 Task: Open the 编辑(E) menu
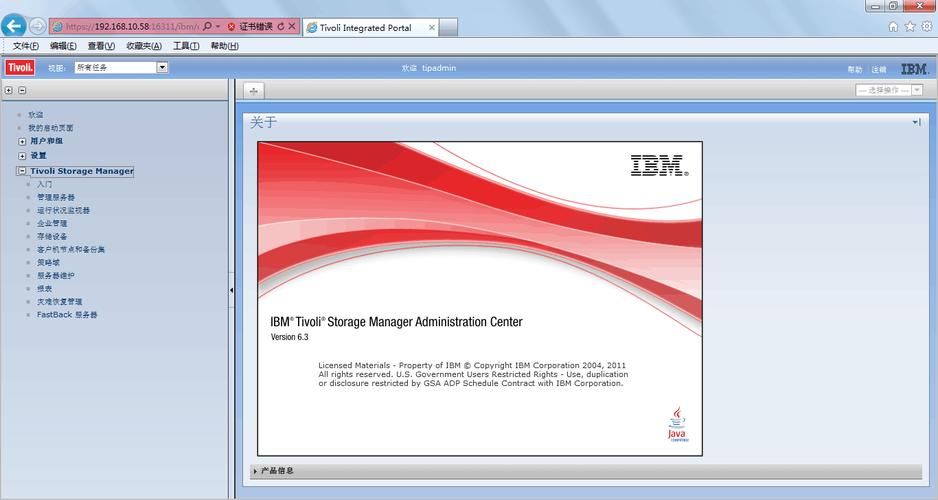[x=63, y=46]
